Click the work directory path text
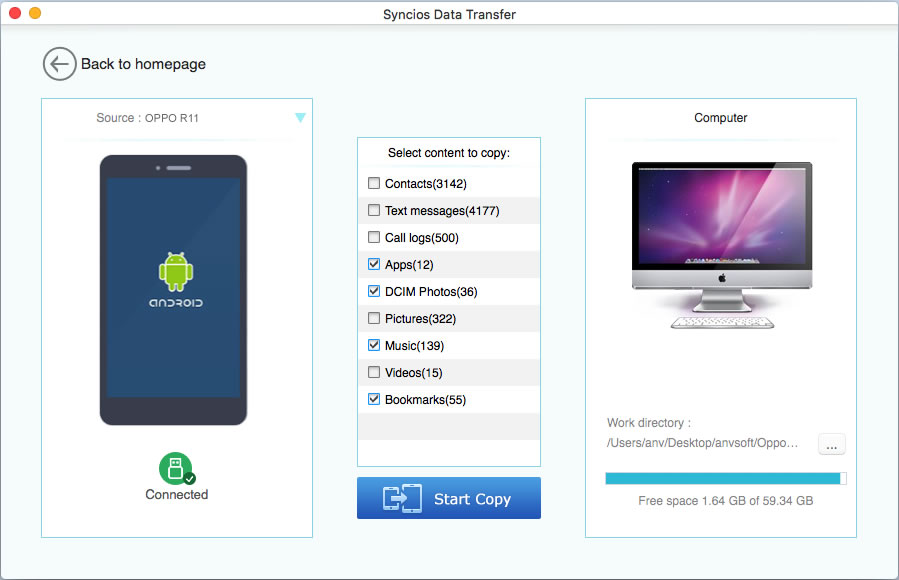 point(702,443)
